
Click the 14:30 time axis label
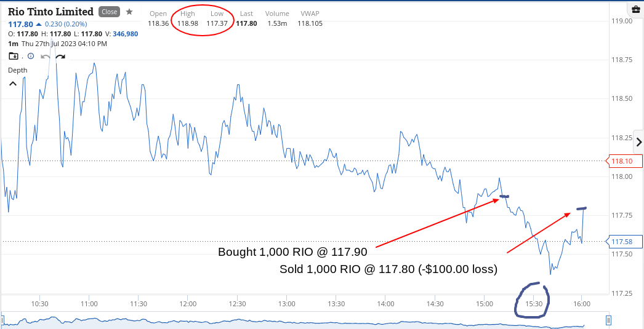tap(434, 304)
